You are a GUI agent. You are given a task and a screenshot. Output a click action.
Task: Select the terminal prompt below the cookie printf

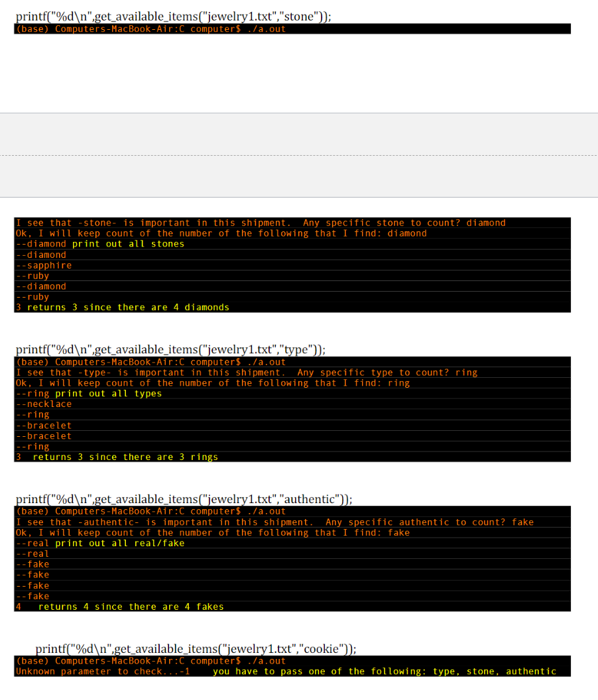click(150, 661)
